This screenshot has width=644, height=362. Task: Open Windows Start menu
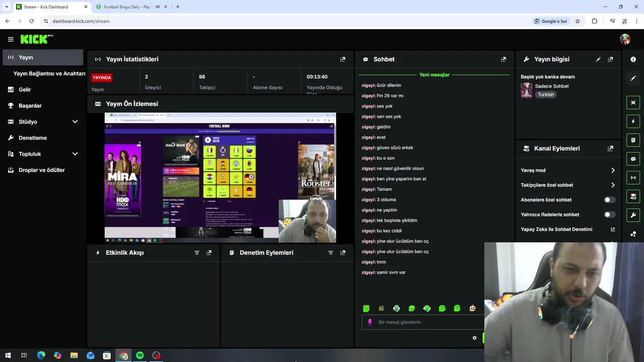point(8,355)
